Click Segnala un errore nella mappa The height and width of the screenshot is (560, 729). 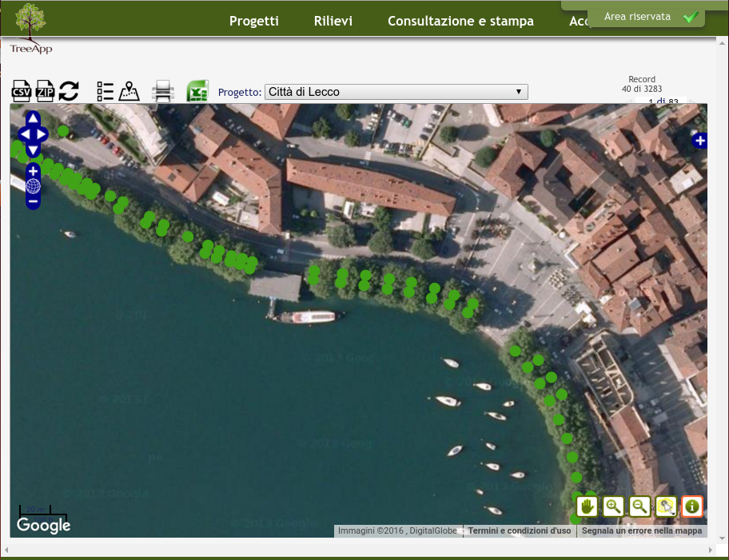coord(642,530)
